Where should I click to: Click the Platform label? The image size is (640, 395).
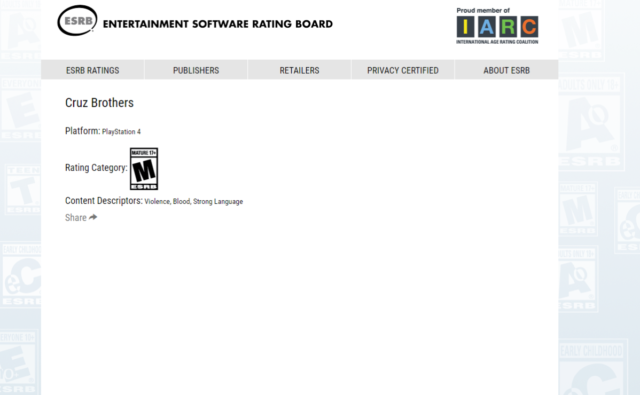coord(82,131)
